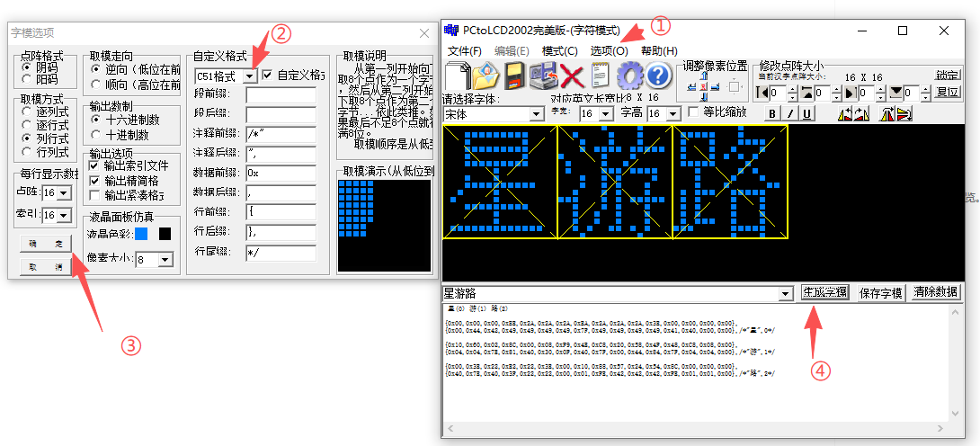Click the 保存字模 button
This screenshot has width=980, height=446.
click(x=880, y=292)
